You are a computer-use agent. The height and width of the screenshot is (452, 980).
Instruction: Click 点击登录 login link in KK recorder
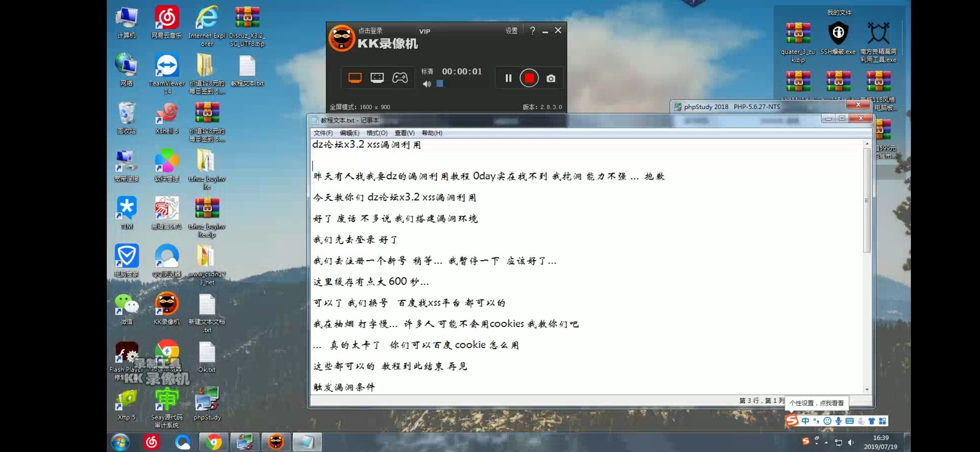370,31
